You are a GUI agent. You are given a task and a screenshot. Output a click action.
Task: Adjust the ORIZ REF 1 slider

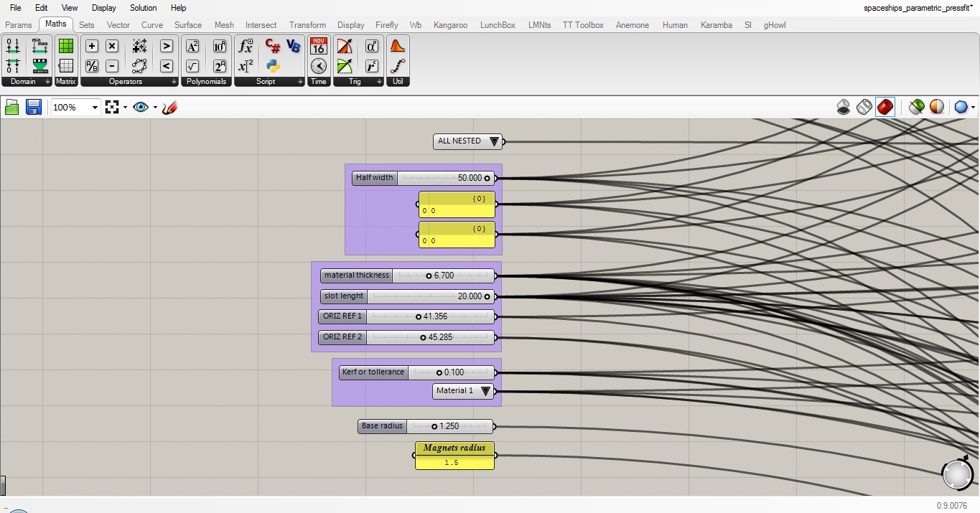point(407,316)
